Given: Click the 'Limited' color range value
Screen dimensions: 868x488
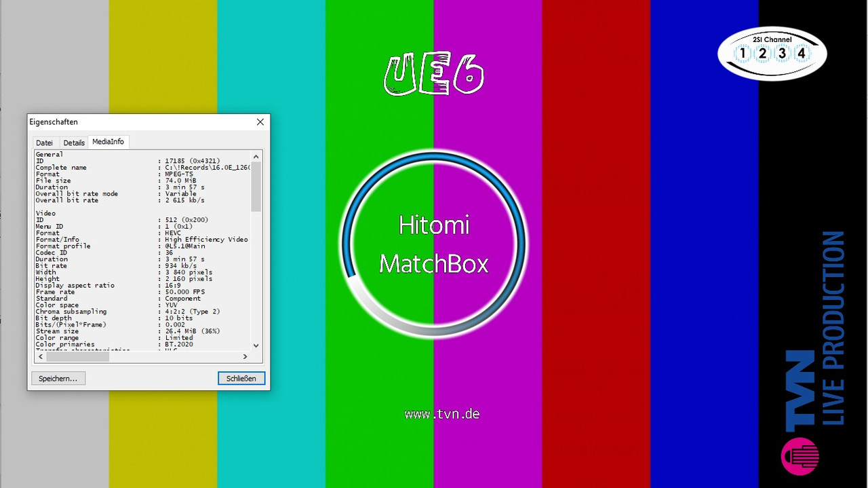Looking at the screenshot, I should coord(178,338).
